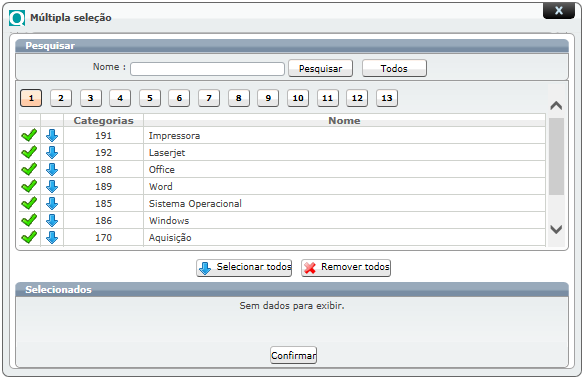Viewport: 584px width, 378px height.
Task: Select the Laserjet name cell
Action: (344, 153)
